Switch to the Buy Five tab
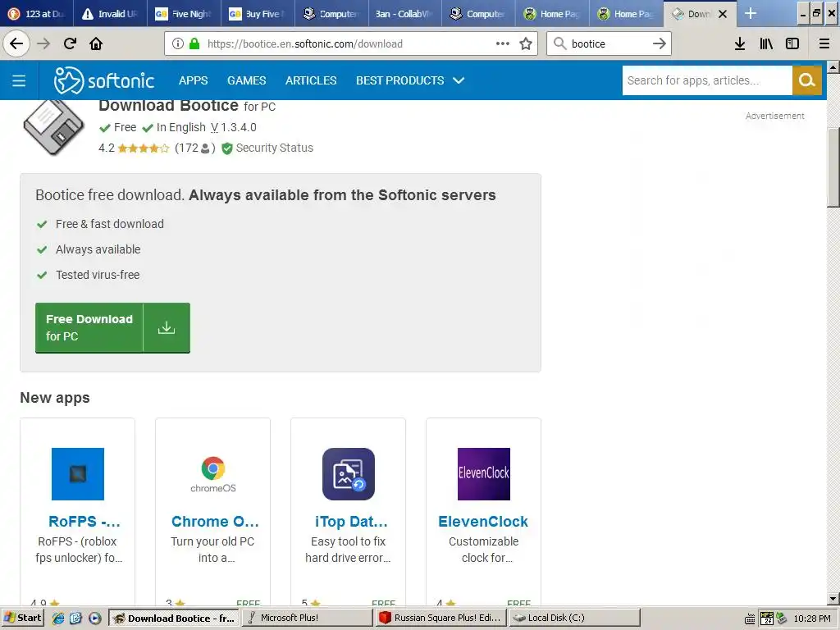The width and height of the screenshot is (840, 630). [257, 14]
